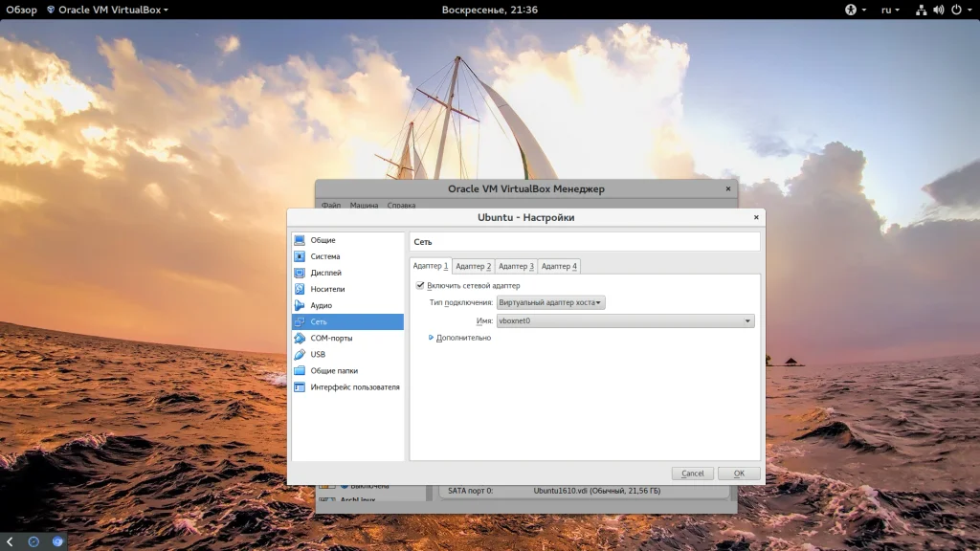Open the Имя dropdown showing vboxnet0
Screen dimensions: 980x551
coord(625,321)
